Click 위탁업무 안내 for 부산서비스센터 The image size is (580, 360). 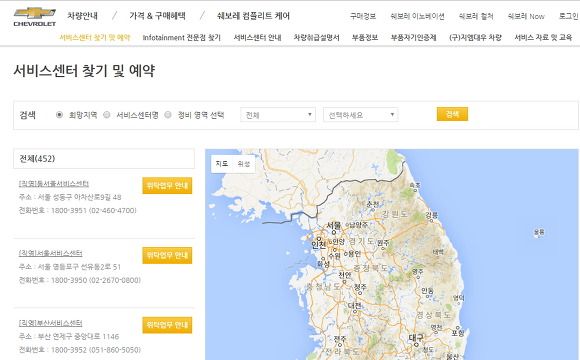click(167, 325)
